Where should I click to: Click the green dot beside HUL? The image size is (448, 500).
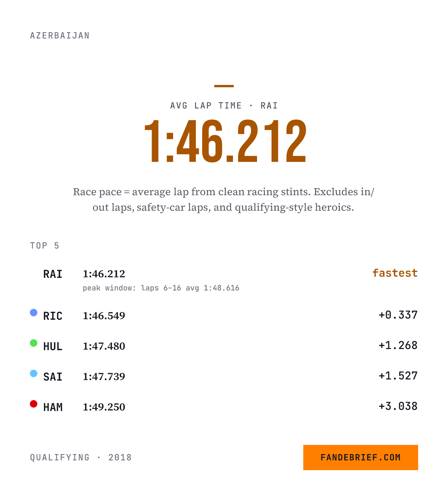[x=34, y=343]
